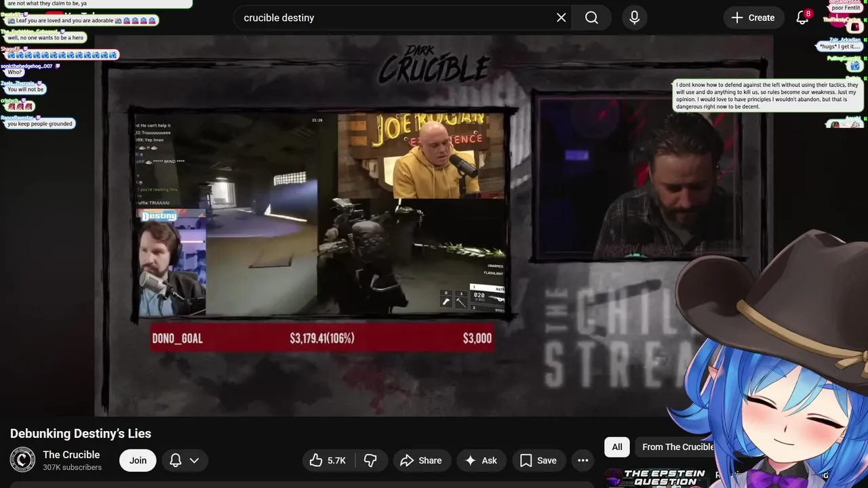Click the video title Debunking Destiny's Lies
The image size is (868, 488).
[x=81, y=434]
